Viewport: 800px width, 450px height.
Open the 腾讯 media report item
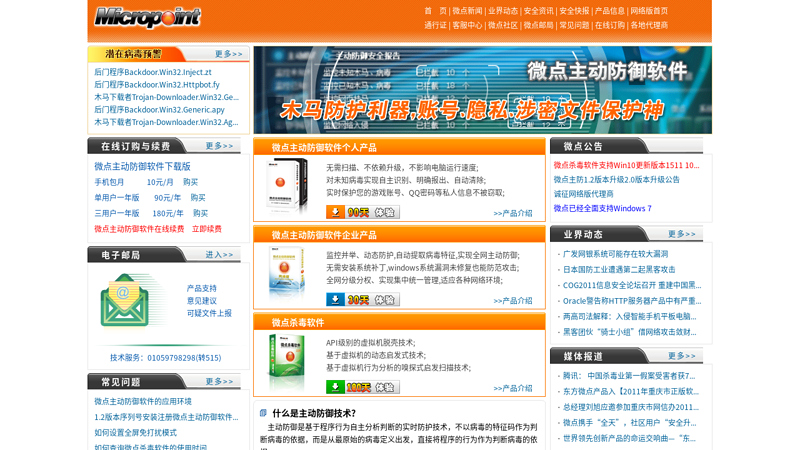pyautogui.click(x=629, y=376)
